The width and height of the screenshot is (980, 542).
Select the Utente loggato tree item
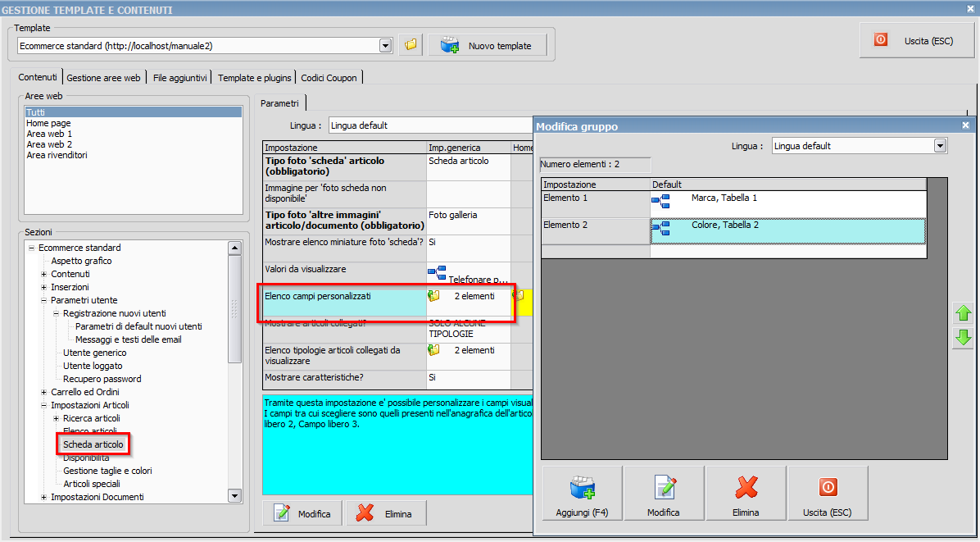click(93, 367)
